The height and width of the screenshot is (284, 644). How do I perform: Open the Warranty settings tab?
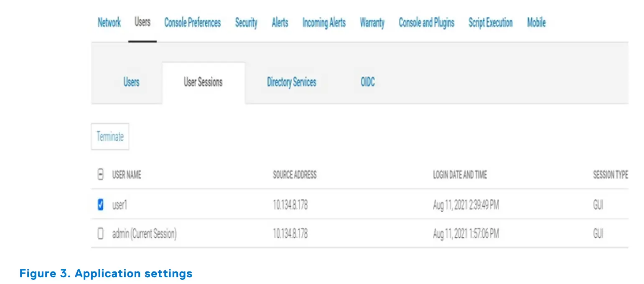[x=372, y=23]
